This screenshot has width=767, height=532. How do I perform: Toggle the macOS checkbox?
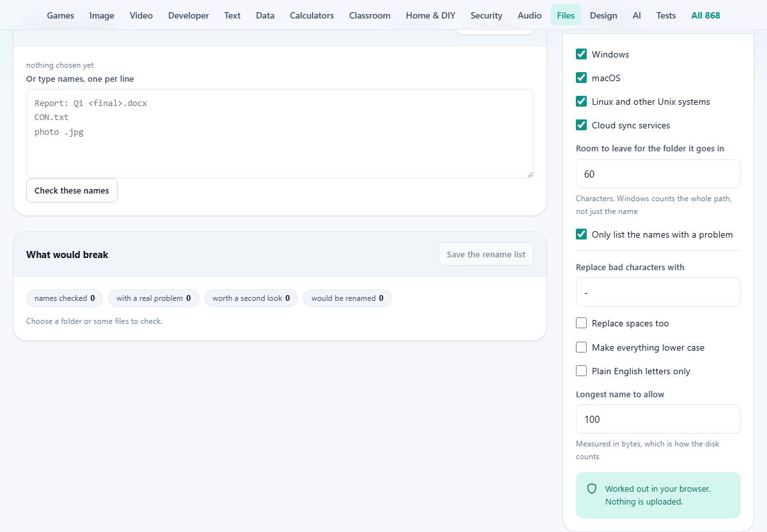coord(582,78)
